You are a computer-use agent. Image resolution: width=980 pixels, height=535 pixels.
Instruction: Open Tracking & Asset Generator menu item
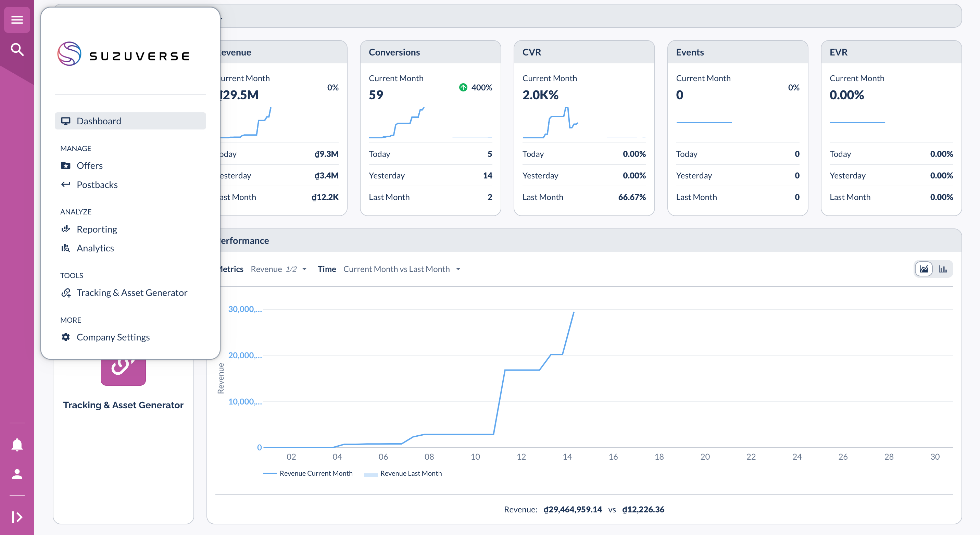(x=131, y=293)
